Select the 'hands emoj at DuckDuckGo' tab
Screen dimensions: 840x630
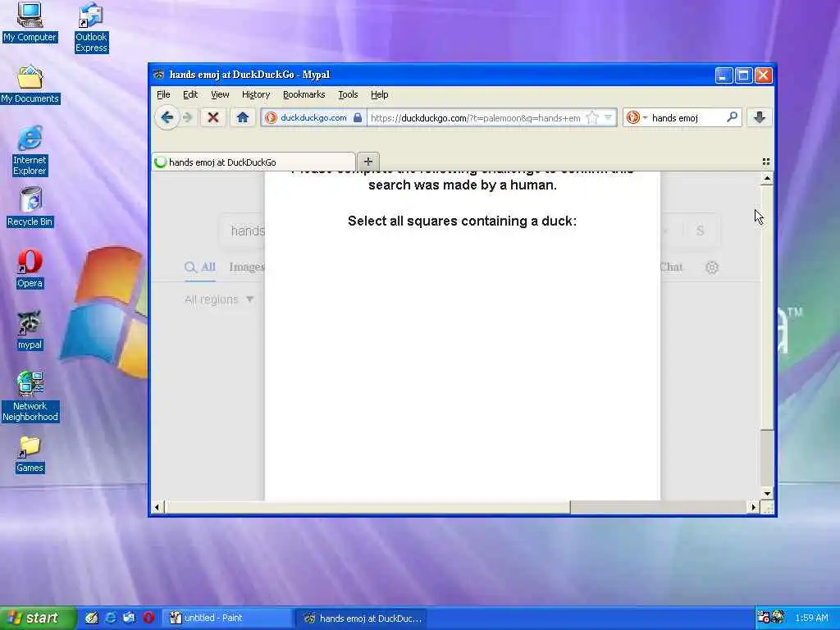coord(253,162)
